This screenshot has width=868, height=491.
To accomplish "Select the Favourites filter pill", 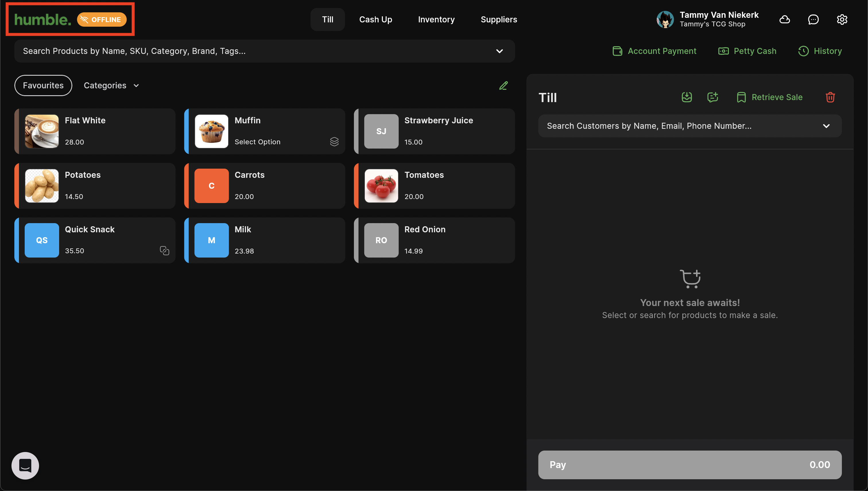I will pos(43,85).
